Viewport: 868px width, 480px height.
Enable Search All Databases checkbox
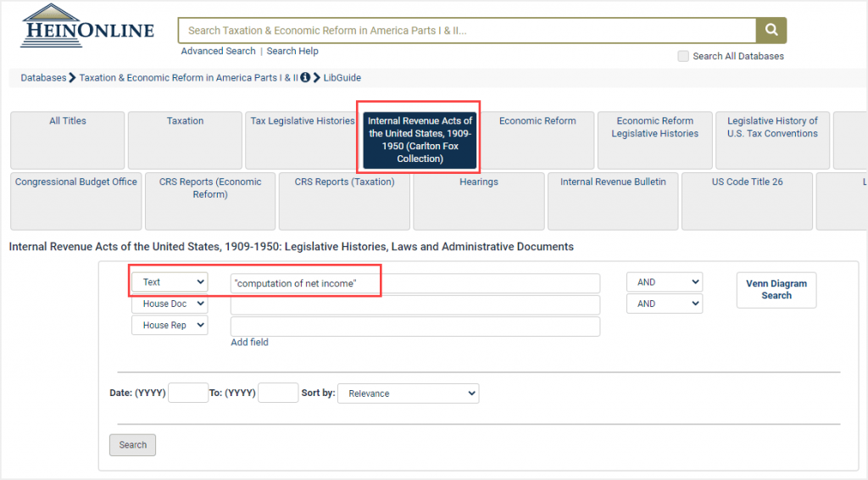click(683, 56)
